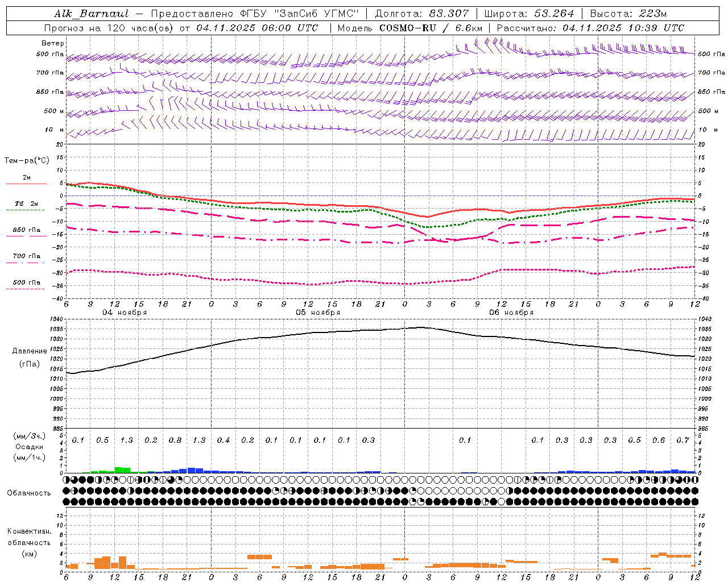Click the 500 м wind level label on left

(x=54, y=111)
